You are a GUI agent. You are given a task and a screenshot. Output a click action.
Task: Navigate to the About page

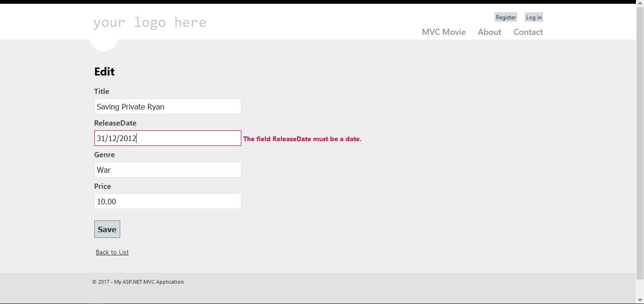(489, 32)
